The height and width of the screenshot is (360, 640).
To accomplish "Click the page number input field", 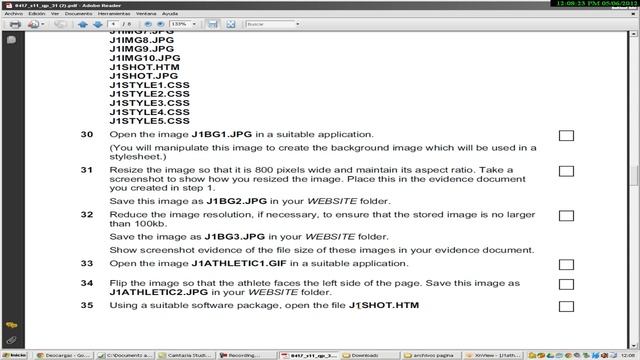I will point(113,24).
